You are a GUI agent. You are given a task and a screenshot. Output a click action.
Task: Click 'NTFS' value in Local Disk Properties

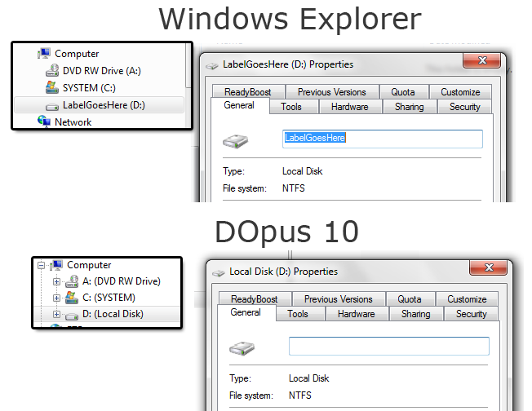pos(300,396)
